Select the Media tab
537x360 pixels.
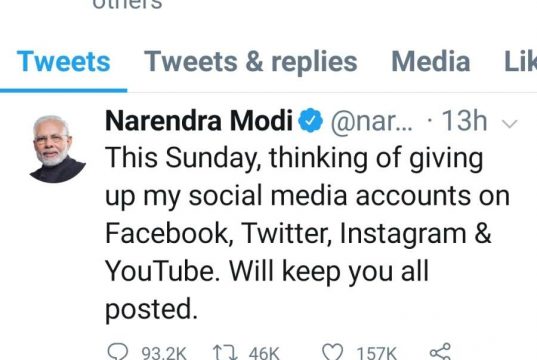pyautogui.click(x=430, y=62)
